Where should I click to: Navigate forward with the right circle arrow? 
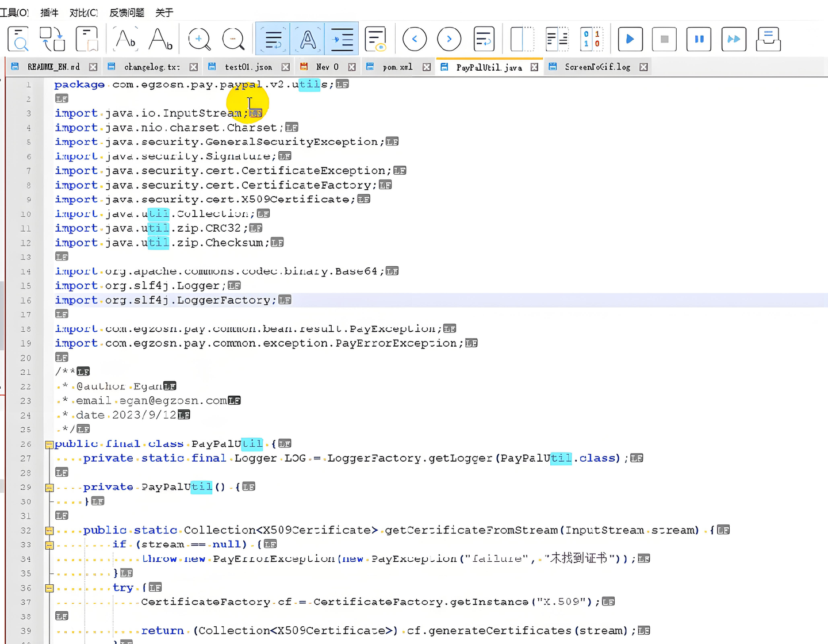click(449, 39)
